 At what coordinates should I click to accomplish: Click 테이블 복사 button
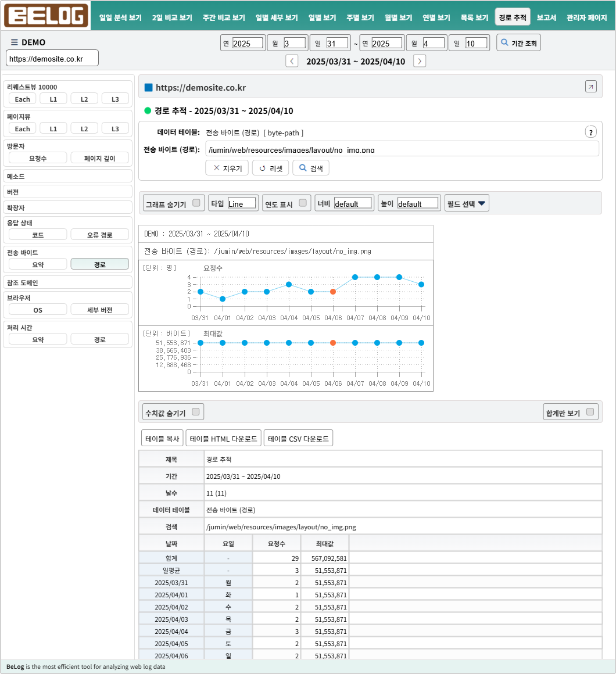click(x=162, y=439)
